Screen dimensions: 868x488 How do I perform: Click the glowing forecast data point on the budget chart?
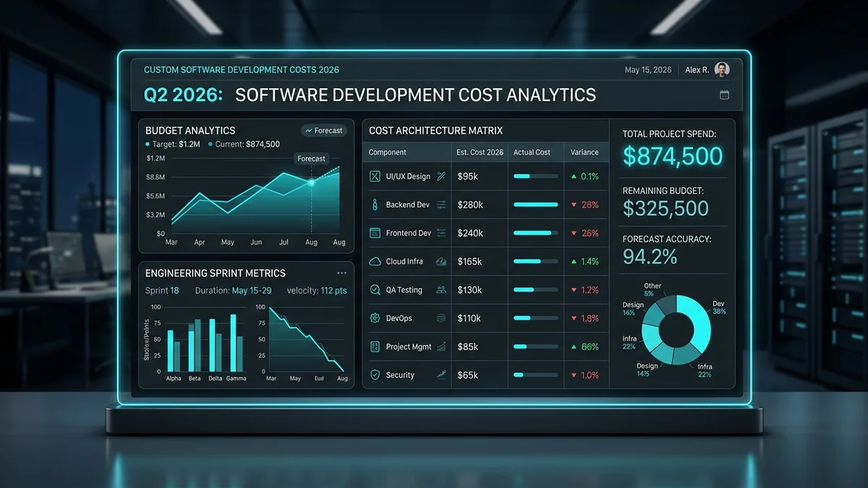pos(312,182)
